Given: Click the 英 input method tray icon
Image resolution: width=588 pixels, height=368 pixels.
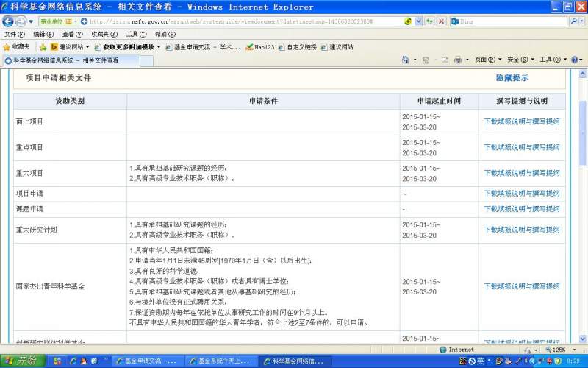Looking at the screenshot, I should click(481, 361).
